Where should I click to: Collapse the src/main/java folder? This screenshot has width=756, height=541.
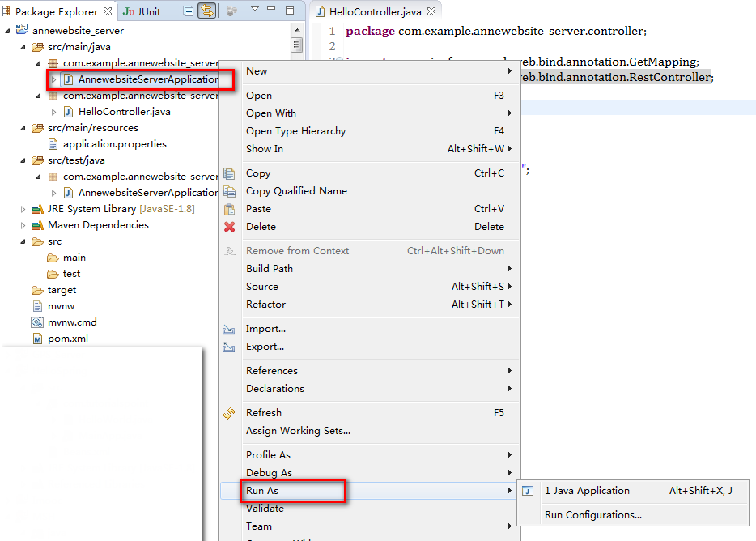tap(23, 47)
